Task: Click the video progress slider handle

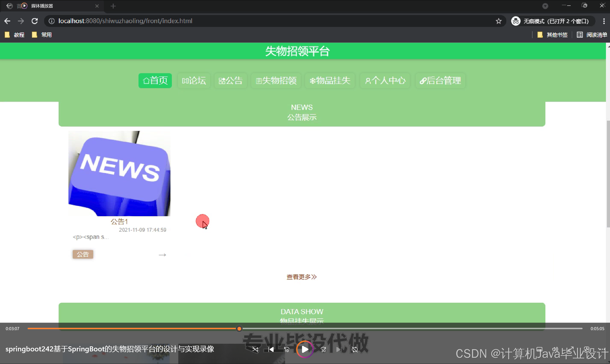Action: [x=239, y=328]
